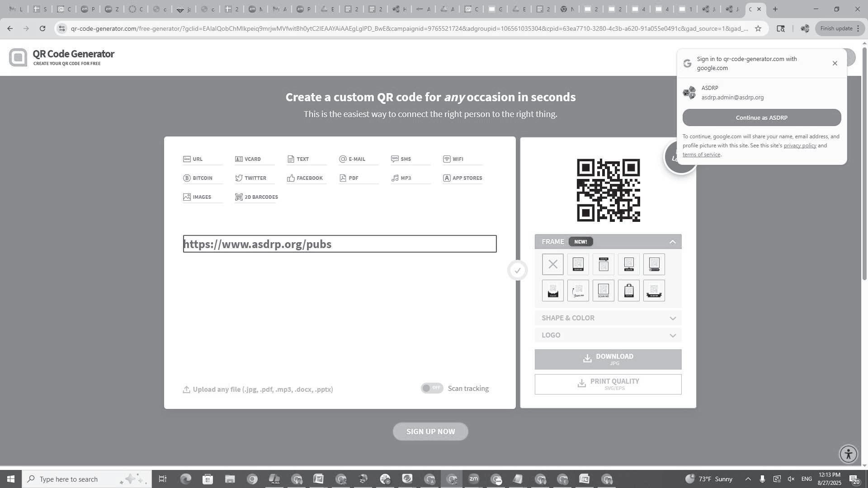Select the Twitter QR code option
The image size is (868, 488).
coord(251,178)
